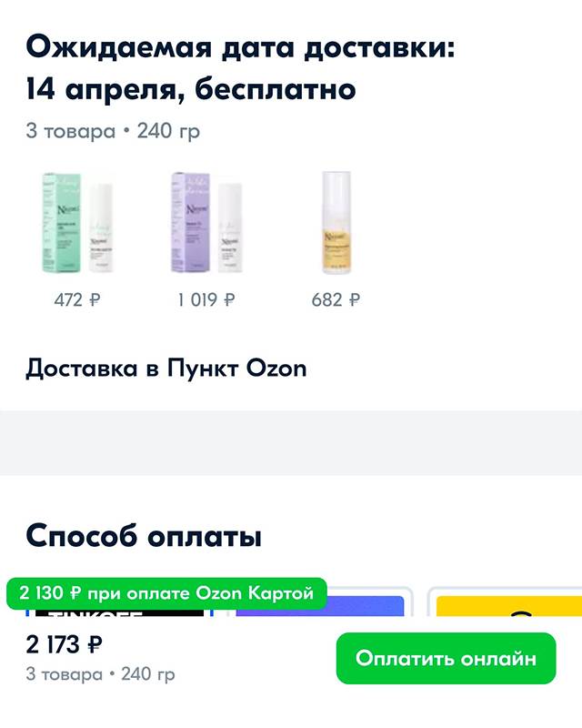Viewport: 582px width, 728px height.
Task: Open the purple-boxed serum product thumbnail
Action: (x=206, y=222)
